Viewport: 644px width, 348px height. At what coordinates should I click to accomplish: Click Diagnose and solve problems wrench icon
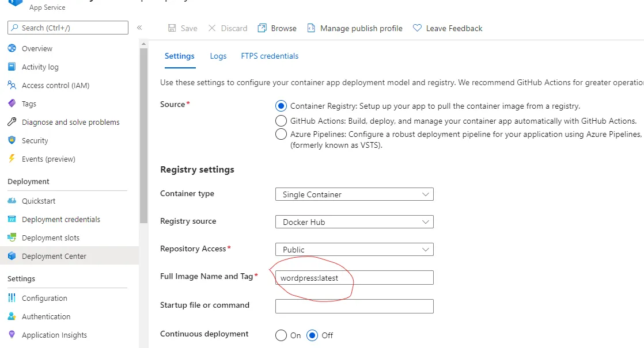(x=12, y=122)
